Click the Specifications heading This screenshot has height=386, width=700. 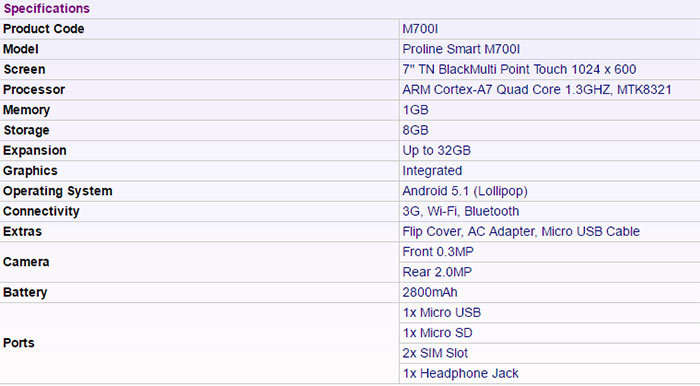point(46,8)
